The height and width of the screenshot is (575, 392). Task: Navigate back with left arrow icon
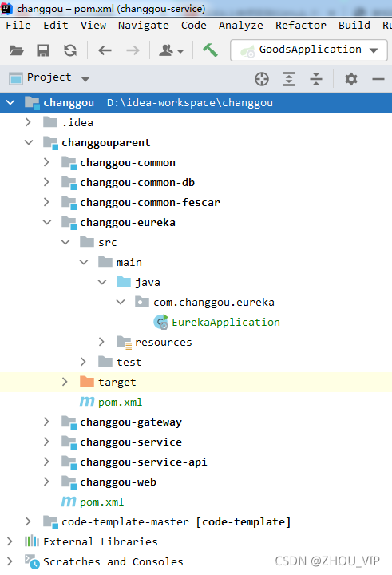105,50
